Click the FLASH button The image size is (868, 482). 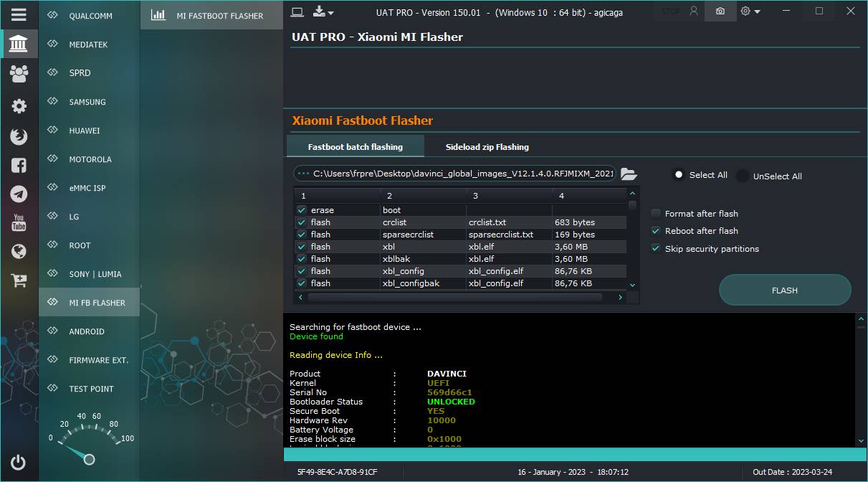coord(785,290)
